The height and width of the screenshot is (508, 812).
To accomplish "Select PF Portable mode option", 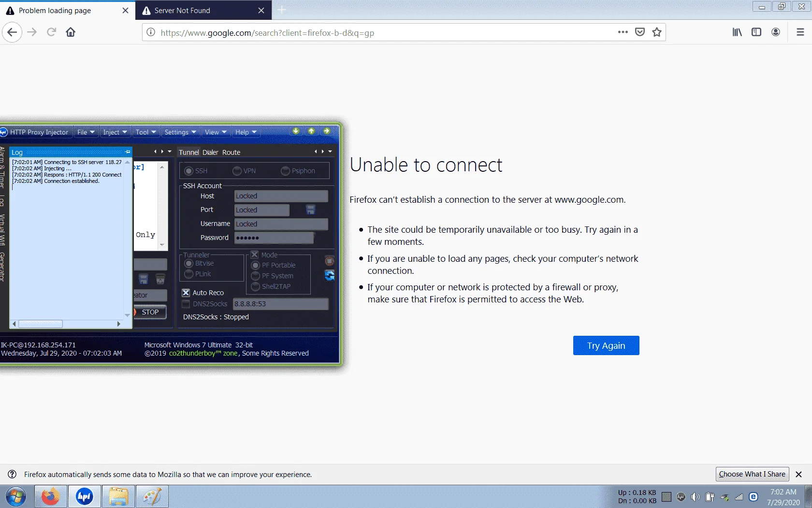I will click(256, 265).
